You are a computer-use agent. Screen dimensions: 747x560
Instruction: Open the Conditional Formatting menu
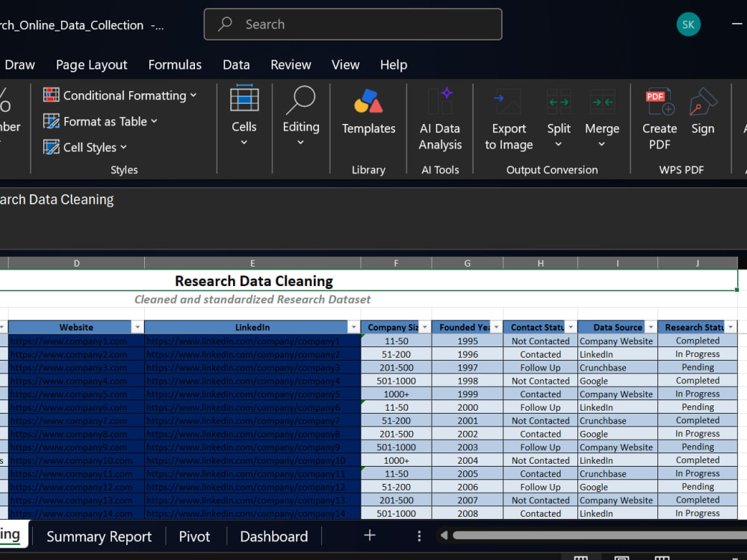tap(120, 96)
